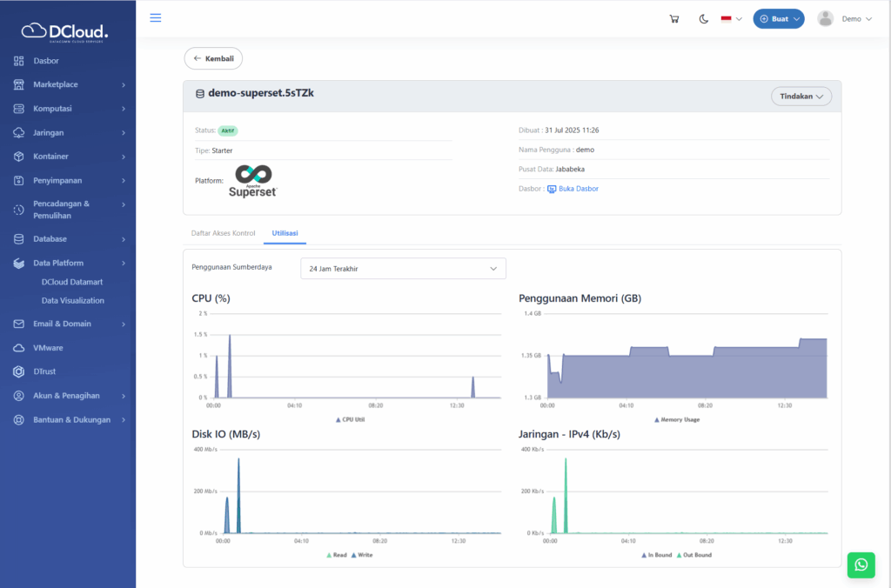
Task: Click the VMware cloud icon
Action: pyautogui.click(x=19, y=348)
